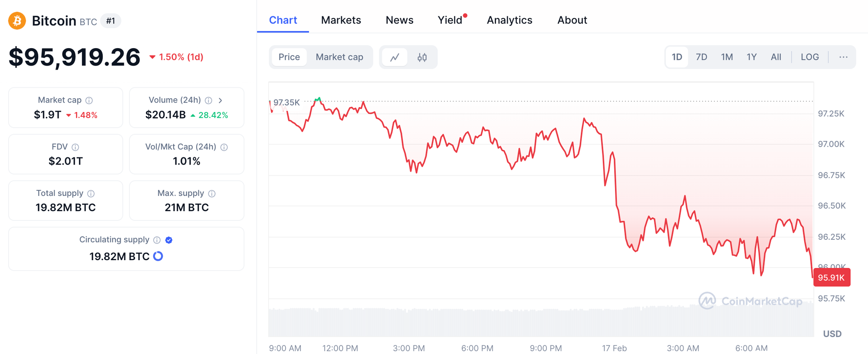Click the verified circulating supply badge
The height and width of the screenshot is (354, 868).
click(169, 240)
